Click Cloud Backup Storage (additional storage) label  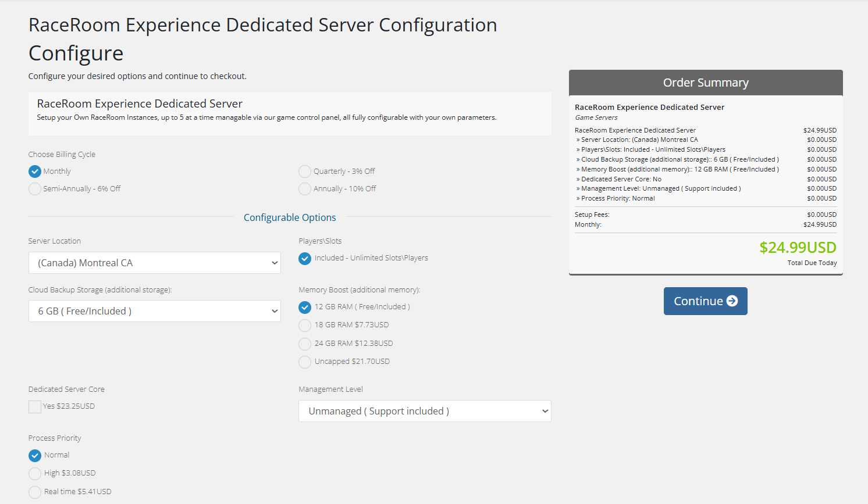click(100, 290)
